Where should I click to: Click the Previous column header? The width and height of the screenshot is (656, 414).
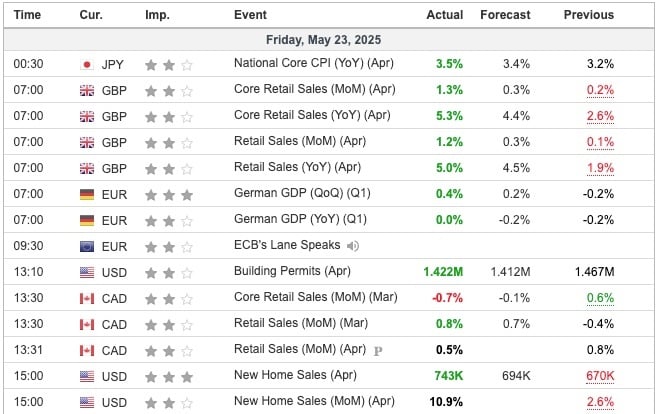coord(589,15)
